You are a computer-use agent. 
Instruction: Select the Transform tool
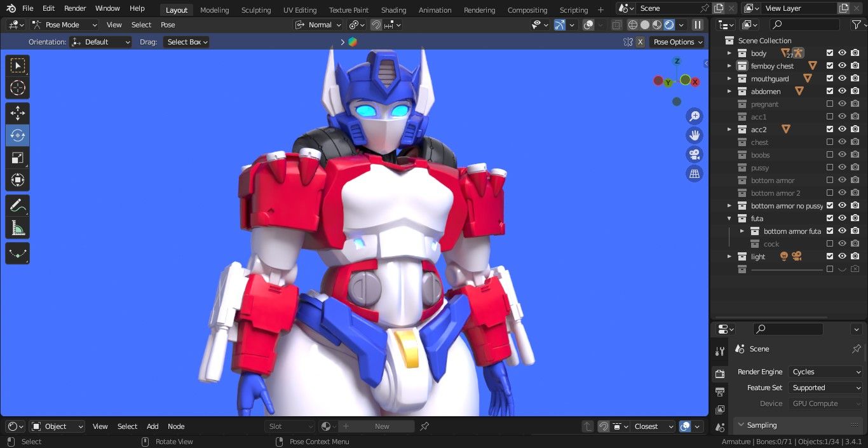[18, 180]
